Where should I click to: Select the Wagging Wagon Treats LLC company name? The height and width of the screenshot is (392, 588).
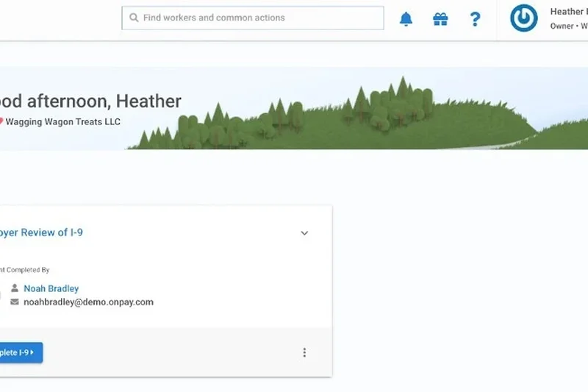[x=63, y=121]
